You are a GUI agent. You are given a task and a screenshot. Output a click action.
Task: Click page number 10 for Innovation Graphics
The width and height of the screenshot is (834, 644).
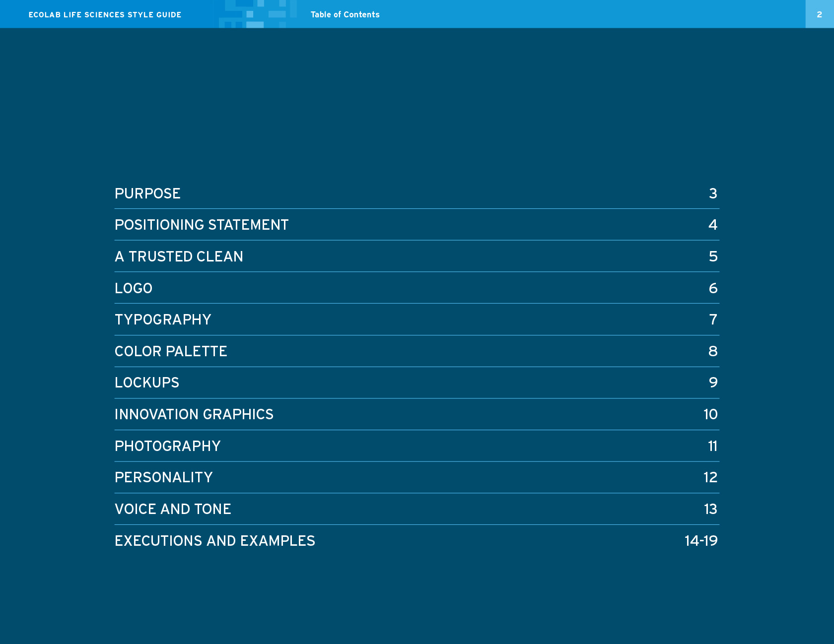(x=710, y=414)
